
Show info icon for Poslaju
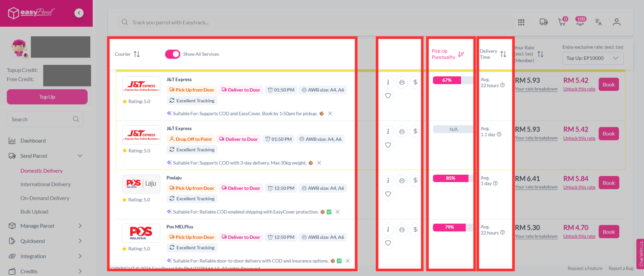tap(388, 180)
